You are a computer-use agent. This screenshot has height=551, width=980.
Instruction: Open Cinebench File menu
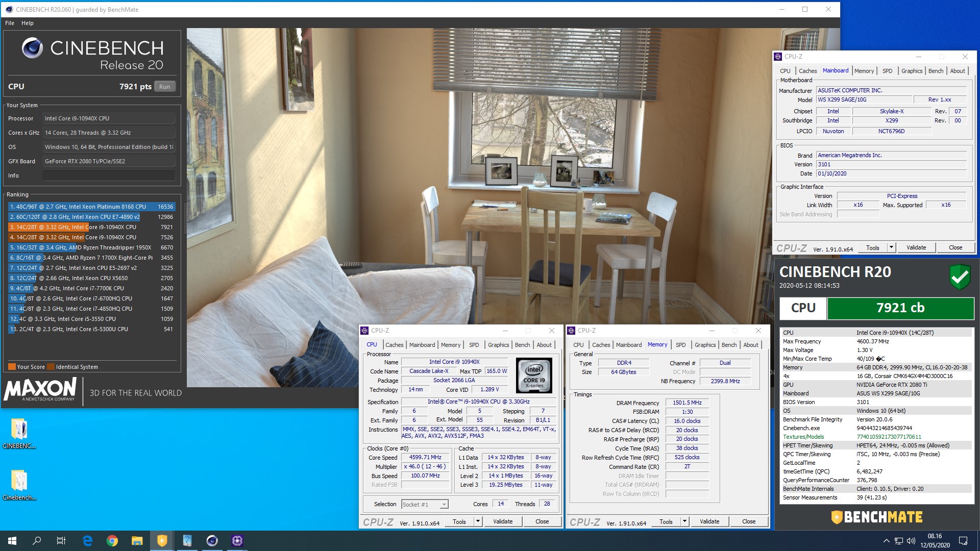pyautogui.click(x=10, y=23)
